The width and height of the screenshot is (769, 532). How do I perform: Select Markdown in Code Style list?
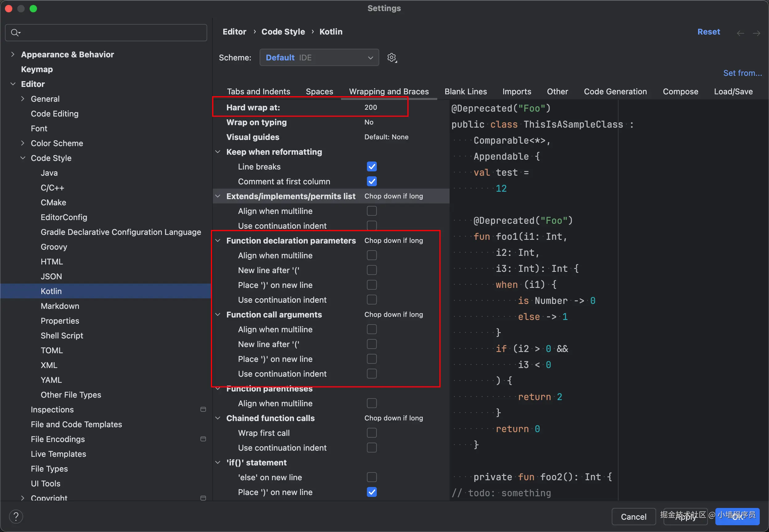(x=60, y=306)
